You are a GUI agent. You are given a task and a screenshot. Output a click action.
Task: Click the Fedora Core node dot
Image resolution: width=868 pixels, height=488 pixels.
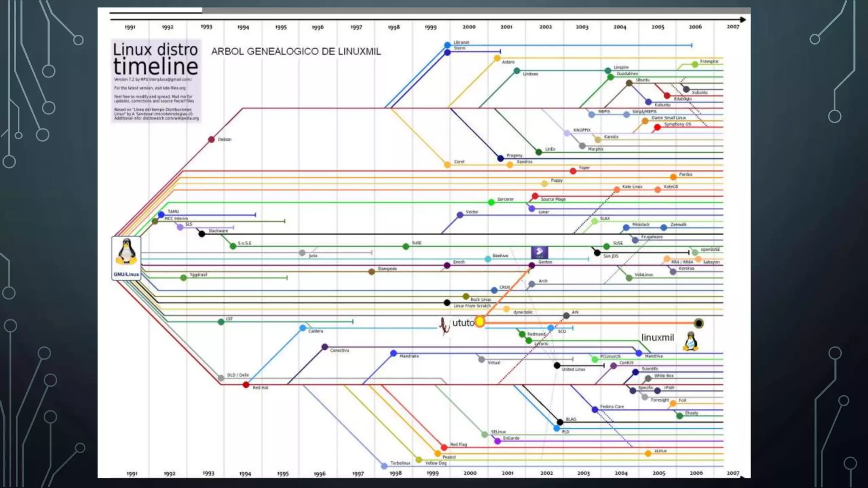[x=595, y=410]
